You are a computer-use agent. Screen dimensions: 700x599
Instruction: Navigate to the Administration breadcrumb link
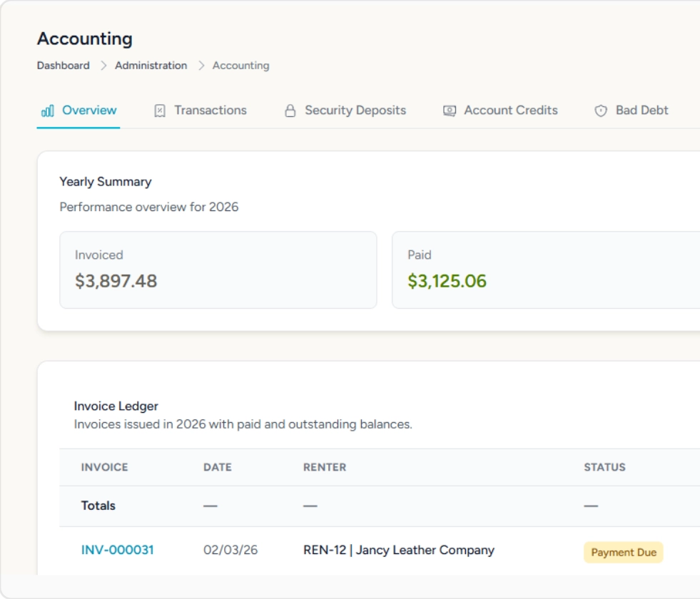click(151, 66)
